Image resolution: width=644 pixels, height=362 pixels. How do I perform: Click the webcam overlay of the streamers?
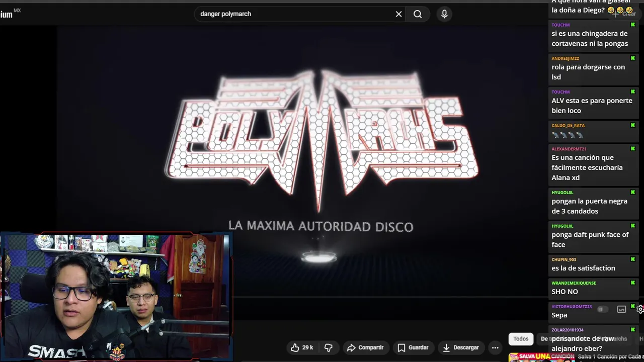pyautogui.click(x=116, y=297)
